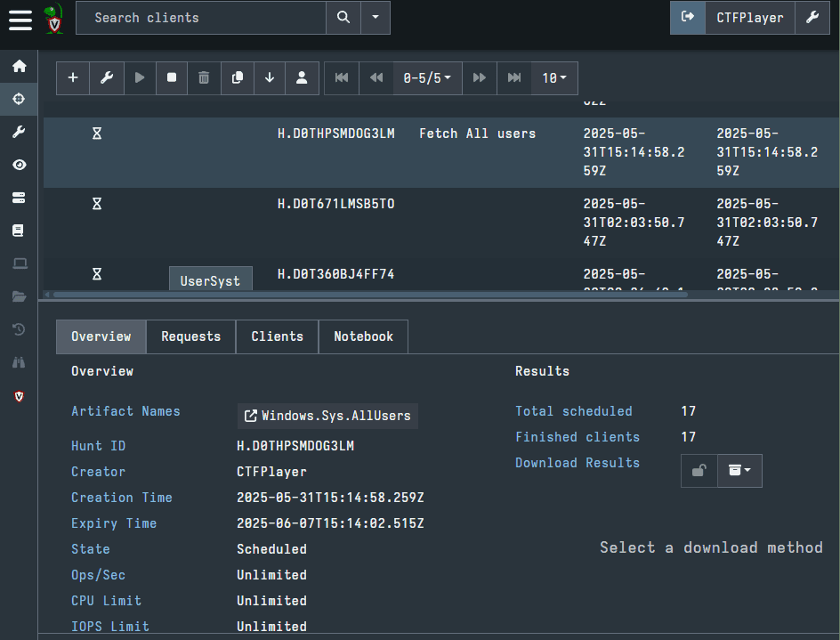
Task: Toggle the sidebar with the hamburger menu
Action: click(x=20, y=19)
